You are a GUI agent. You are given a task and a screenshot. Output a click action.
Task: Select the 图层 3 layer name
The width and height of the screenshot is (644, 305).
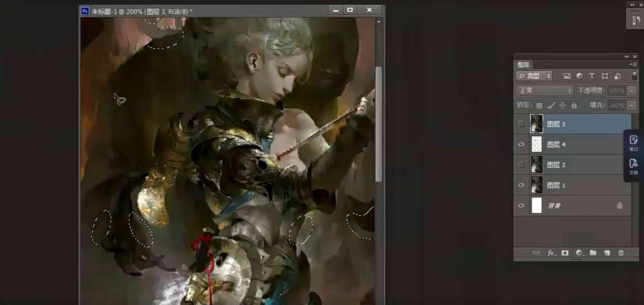click(556, 124)
